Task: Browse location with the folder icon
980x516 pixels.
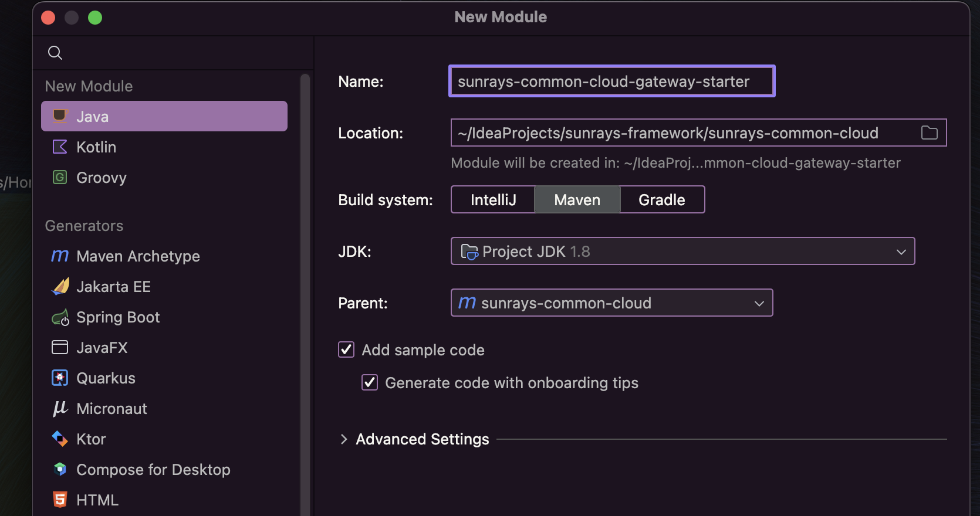Action: coord(930,133)
